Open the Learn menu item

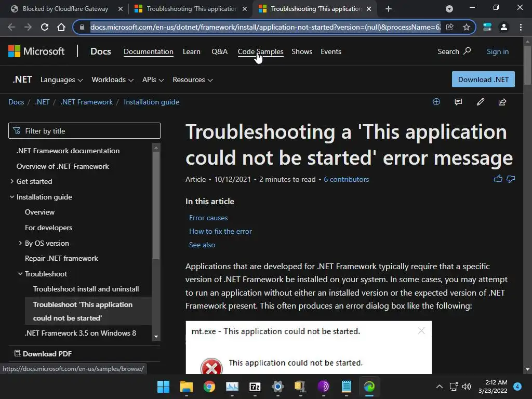[191, 51]
